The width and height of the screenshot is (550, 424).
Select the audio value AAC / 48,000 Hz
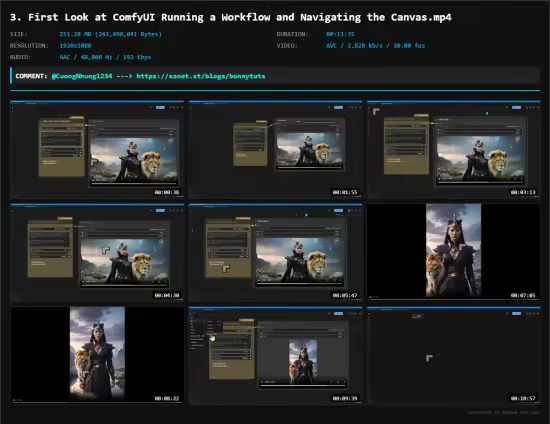point(105,57)
